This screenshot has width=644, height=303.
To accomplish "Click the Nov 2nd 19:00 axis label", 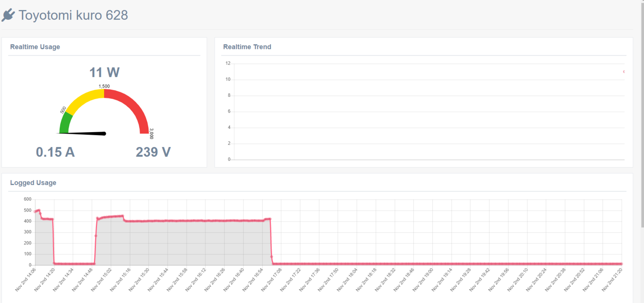I will 423,279.
